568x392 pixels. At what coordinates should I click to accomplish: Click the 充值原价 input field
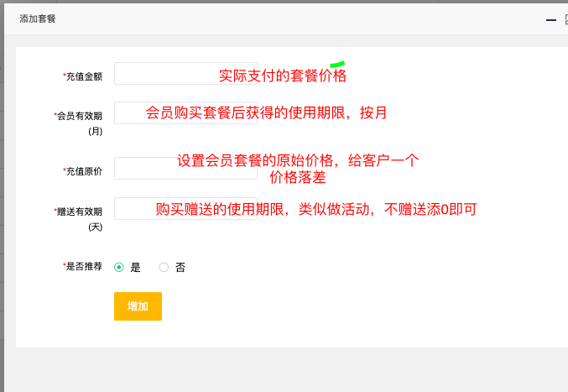[x=185, y=168]
